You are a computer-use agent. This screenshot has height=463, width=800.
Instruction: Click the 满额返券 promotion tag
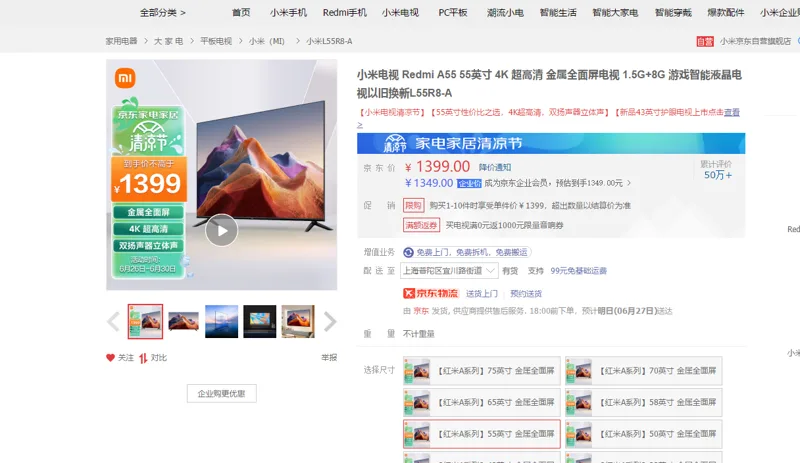(421, 225)
